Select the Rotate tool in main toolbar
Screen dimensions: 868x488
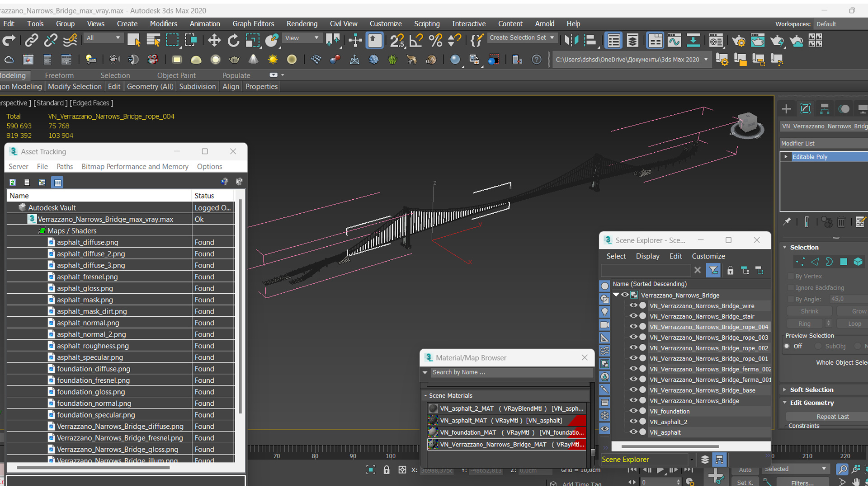pyautogui.click(x=233, y=41)
